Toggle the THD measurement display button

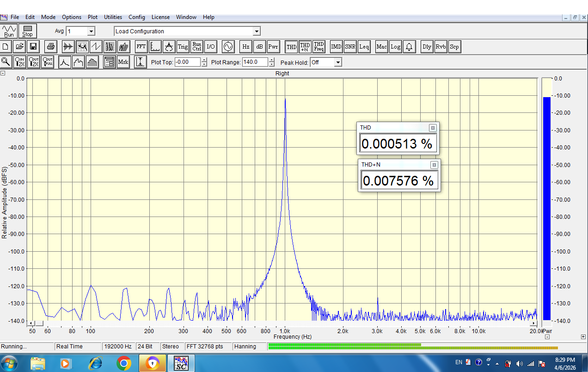tap(292, 47)
